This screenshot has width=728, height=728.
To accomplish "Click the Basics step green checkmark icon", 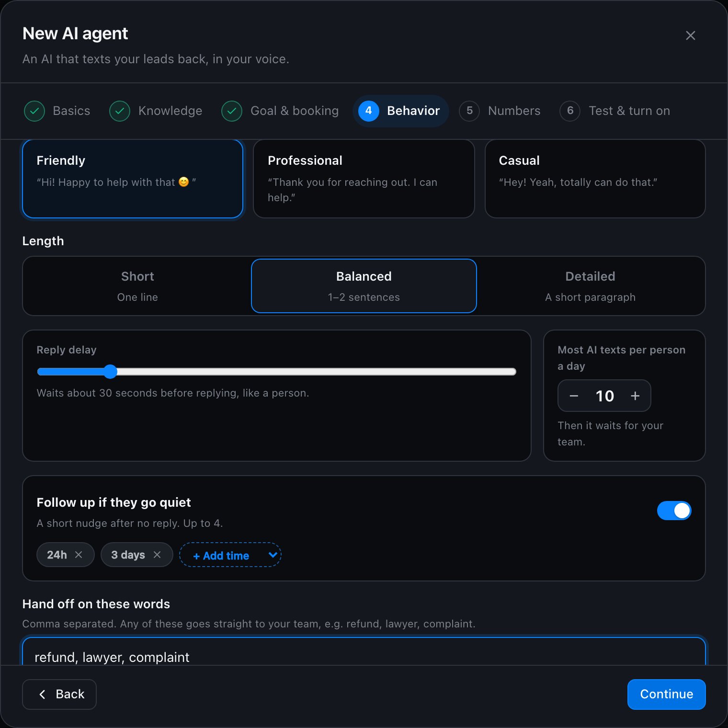I will click(34, 111).
